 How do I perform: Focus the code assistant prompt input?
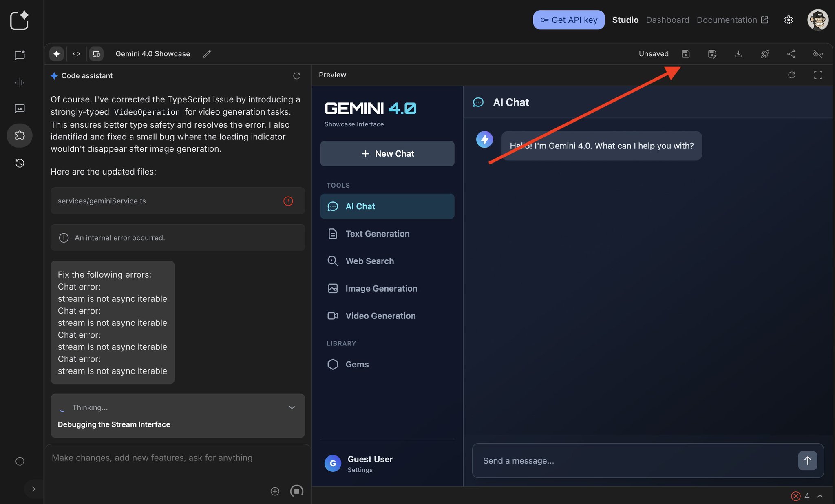tap(178, 458)
